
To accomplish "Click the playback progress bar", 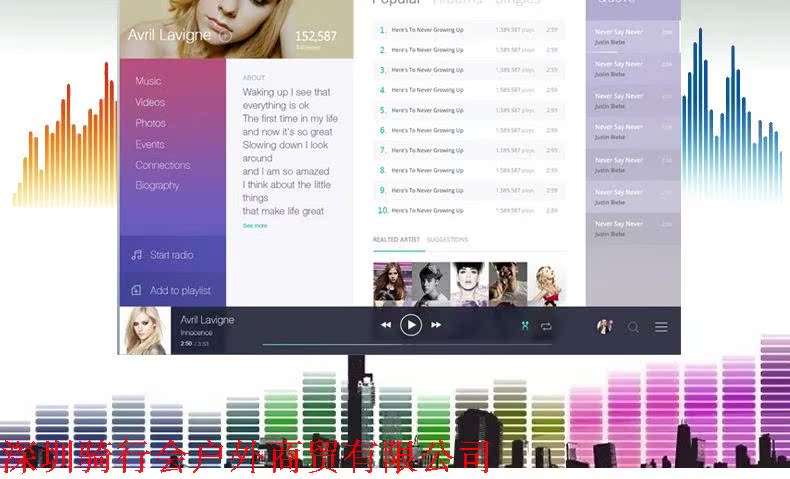I will (407, 345).
